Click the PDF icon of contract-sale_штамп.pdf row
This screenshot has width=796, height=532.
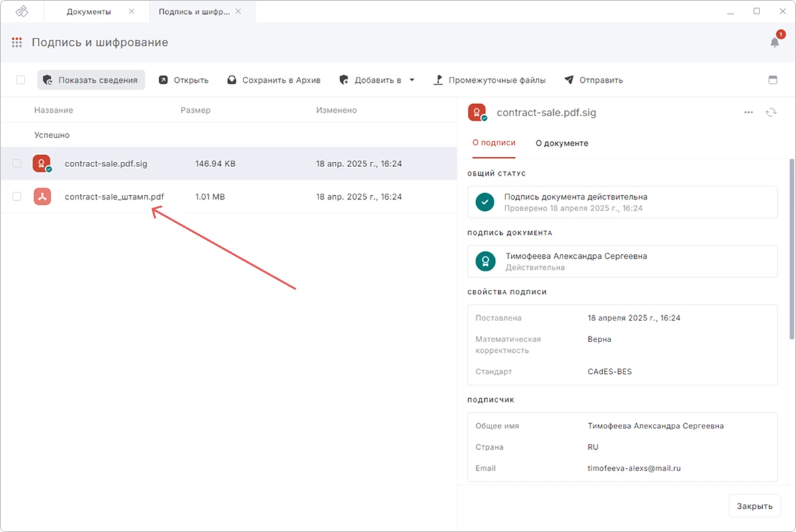pyautogui.click(x=42, y=196)
